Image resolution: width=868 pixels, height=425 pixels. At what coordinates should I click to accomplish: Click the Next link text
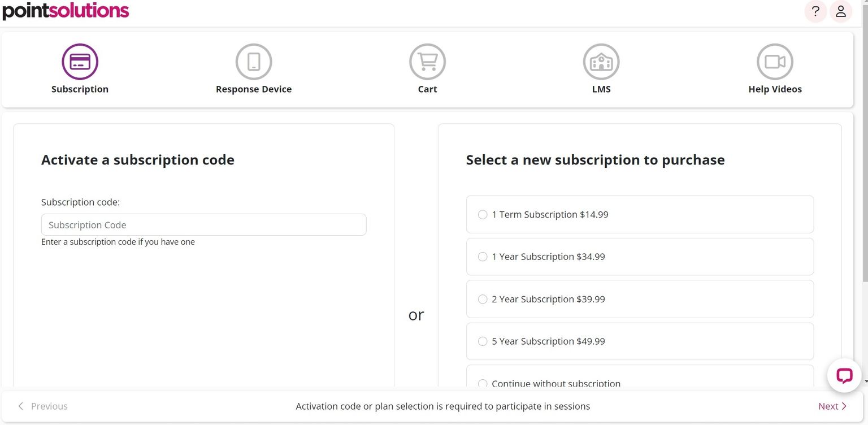828,406
